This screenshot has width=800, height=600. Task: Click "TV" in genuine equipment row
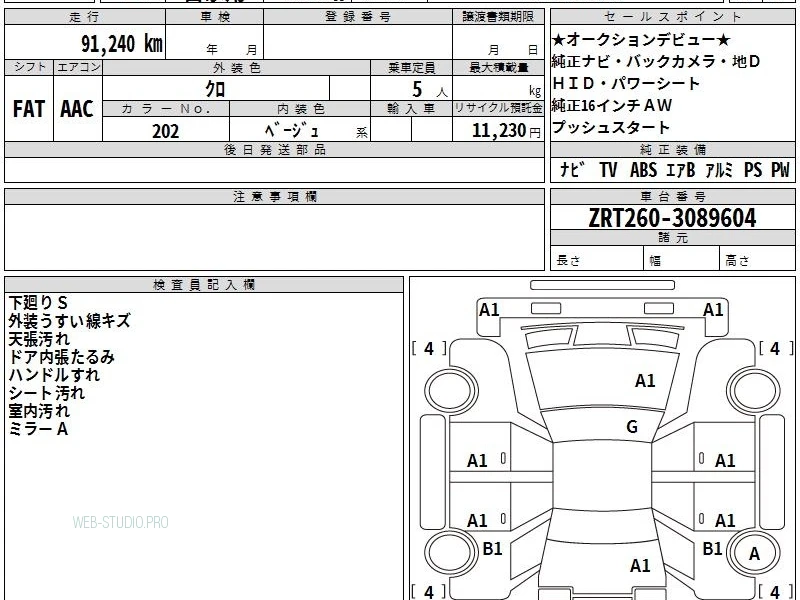(608, 169)
